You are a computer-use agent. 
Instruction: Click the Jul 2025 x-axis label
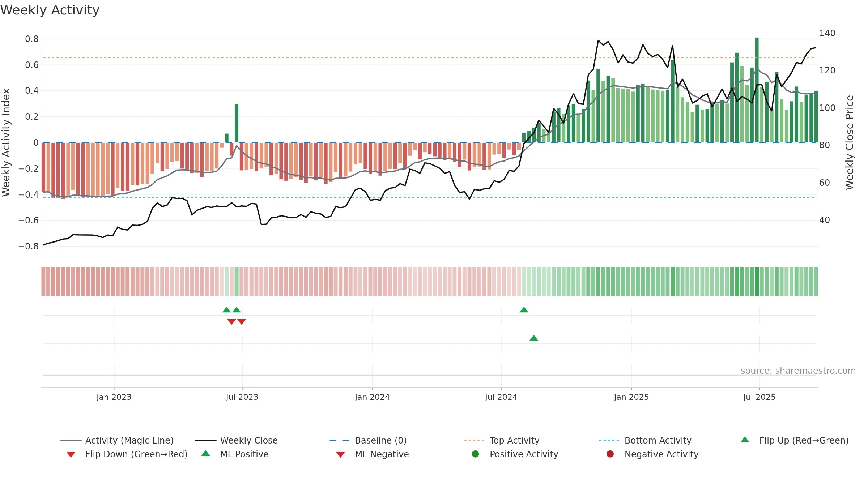pyautogui.click(x=759, y=397)
